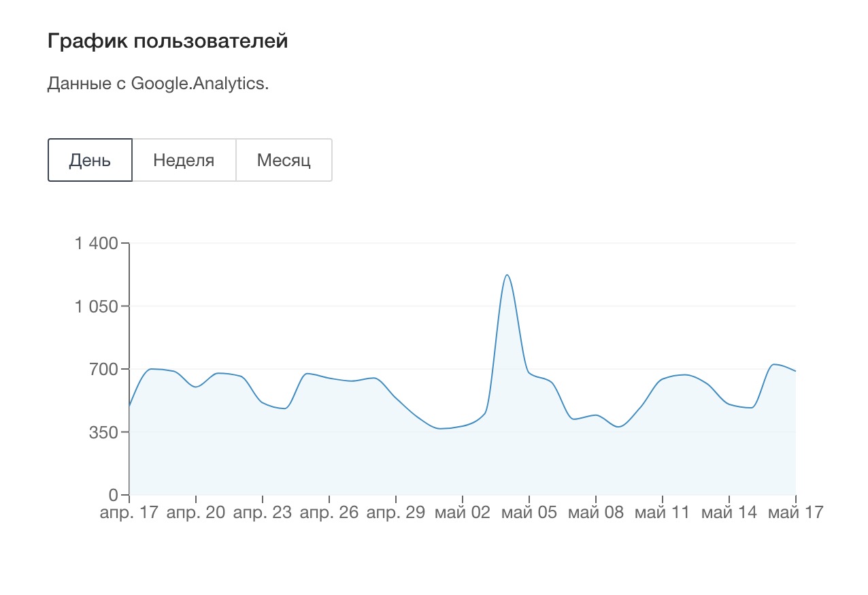Click the май 05 date label
The image size is (868, 595).
[529, 513]
